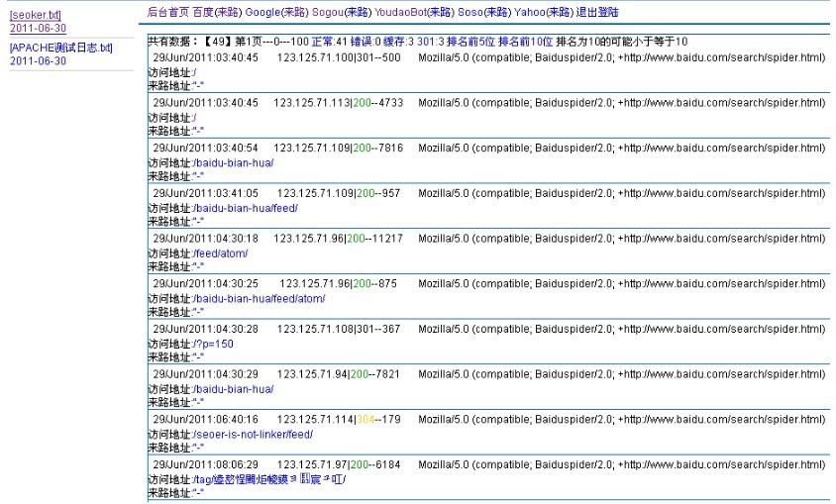Open the (来路) link after 百度
Viewport: 836px width, 504px height.
228,12
